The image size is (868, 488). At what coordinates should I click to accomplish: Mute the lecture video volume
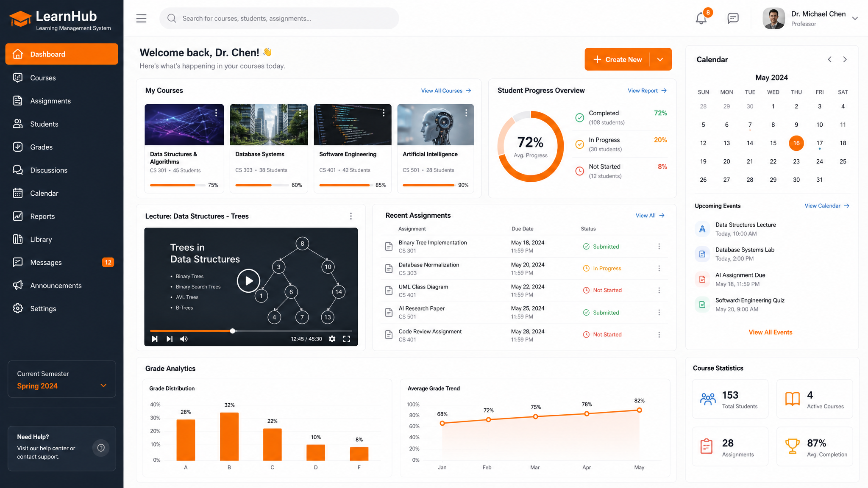click(x=184, y=339)
